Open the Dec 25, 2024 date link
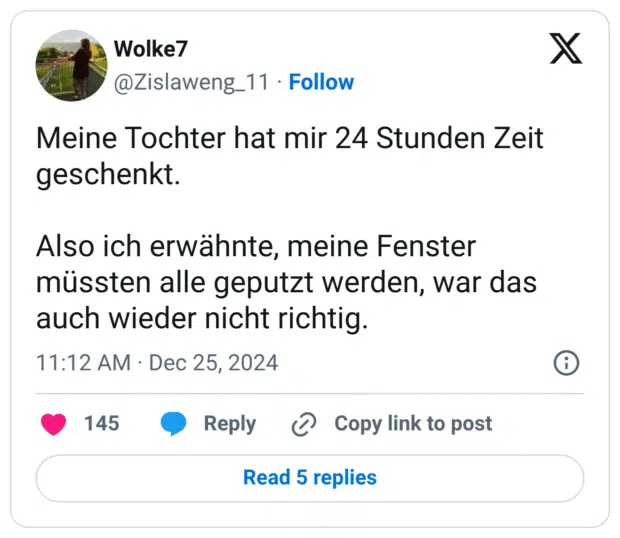Screen dimensions: 620x538 [x=213, y=362]
